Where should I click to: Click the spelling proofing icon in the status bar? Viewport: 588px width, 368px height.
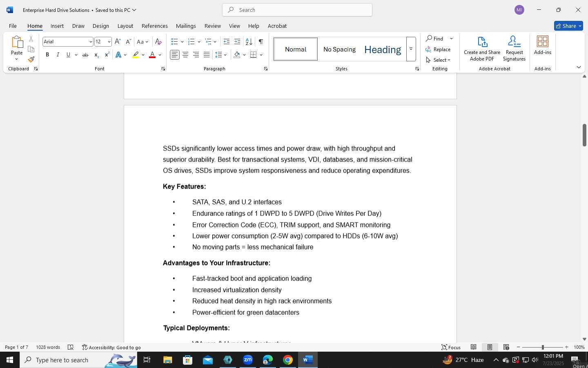tap(71, 347)
